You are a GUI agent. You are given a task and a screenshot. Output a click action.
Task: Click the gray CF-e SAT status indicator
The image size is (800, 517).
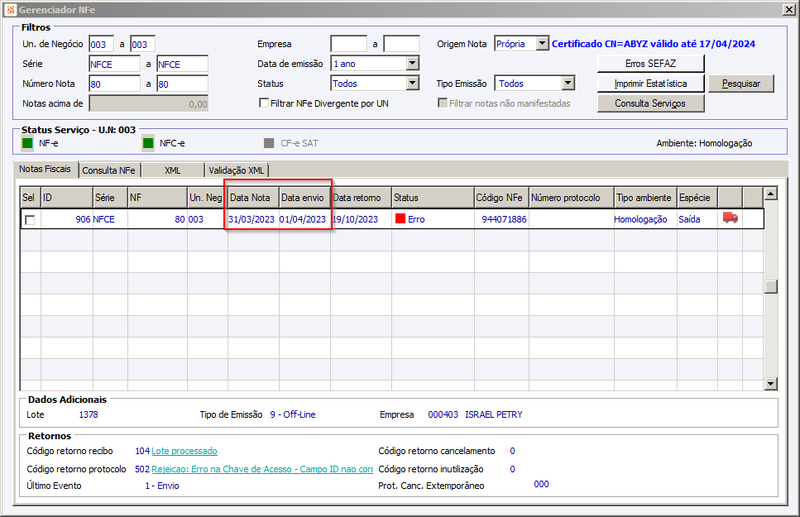[x=269, y=143]
